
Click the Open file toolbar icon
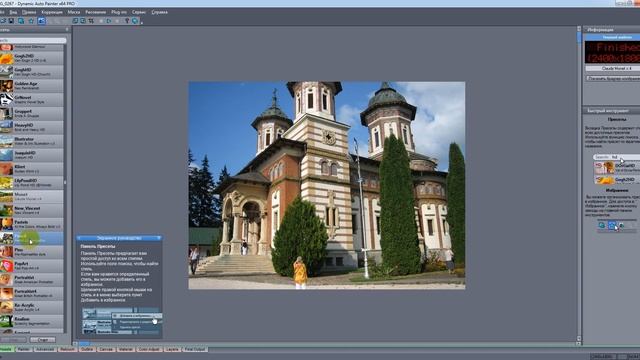tap(3, 21)
